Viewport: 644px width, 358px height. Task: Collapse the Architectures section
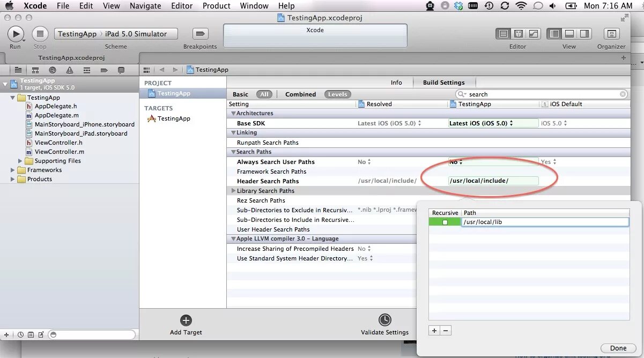tap(233, 114)
